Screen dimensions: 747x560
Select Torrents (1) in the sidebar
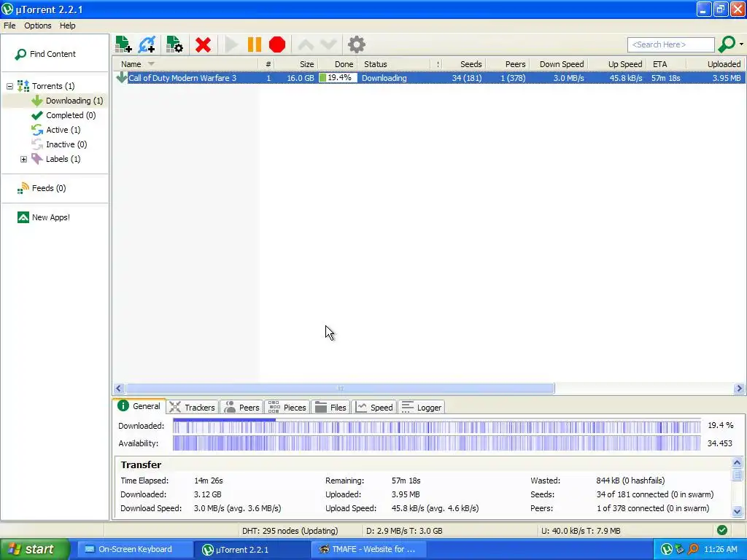tap(53, 86)
